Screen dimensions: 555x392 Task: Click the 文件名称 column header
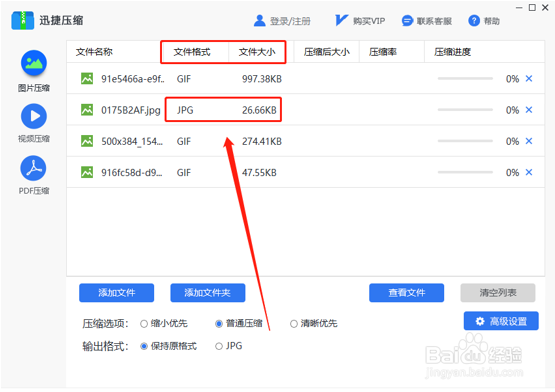coord(94,52)
